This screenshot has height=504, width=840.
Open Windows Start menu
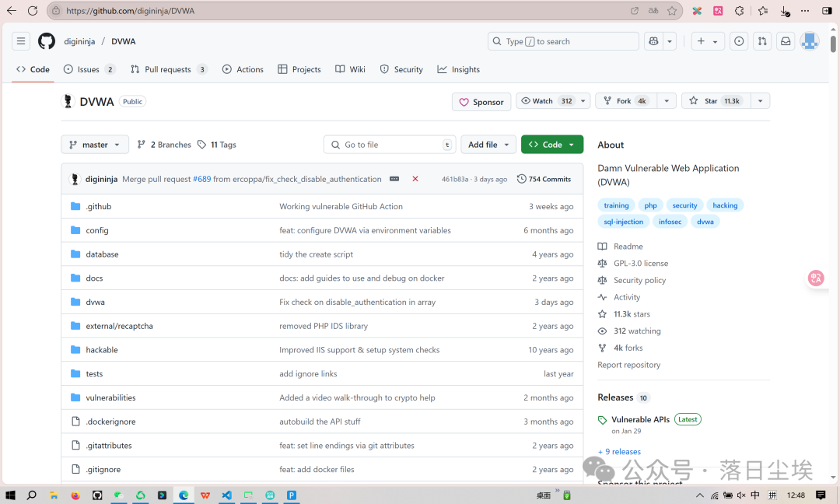tap(10, 495)
